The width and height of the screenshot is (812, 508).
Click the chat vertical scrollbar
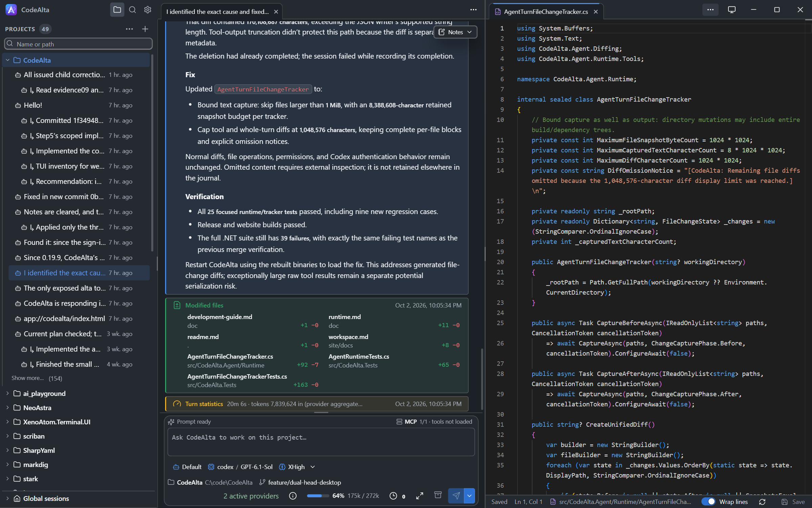coord(482,379)
